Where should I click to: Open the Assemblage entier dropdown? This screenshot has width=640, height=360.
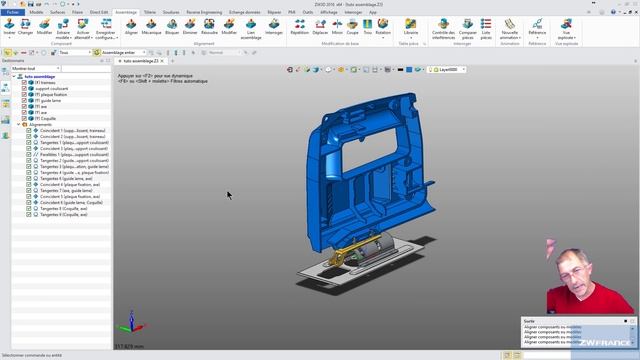click(124, 53)
